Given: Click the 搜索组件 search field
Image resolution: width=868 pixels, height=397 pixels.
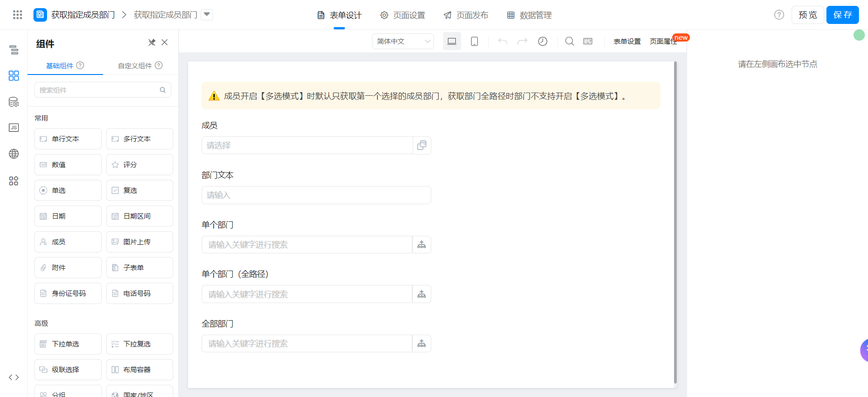Looking at the screenshot, I should [103, 90].
